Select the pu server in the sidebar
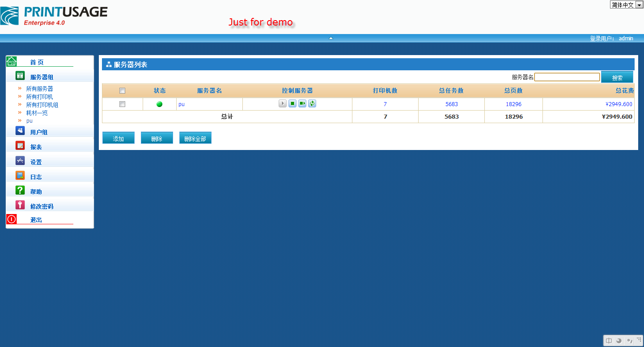Screen dimensions: 644x347 coord(30,121)
